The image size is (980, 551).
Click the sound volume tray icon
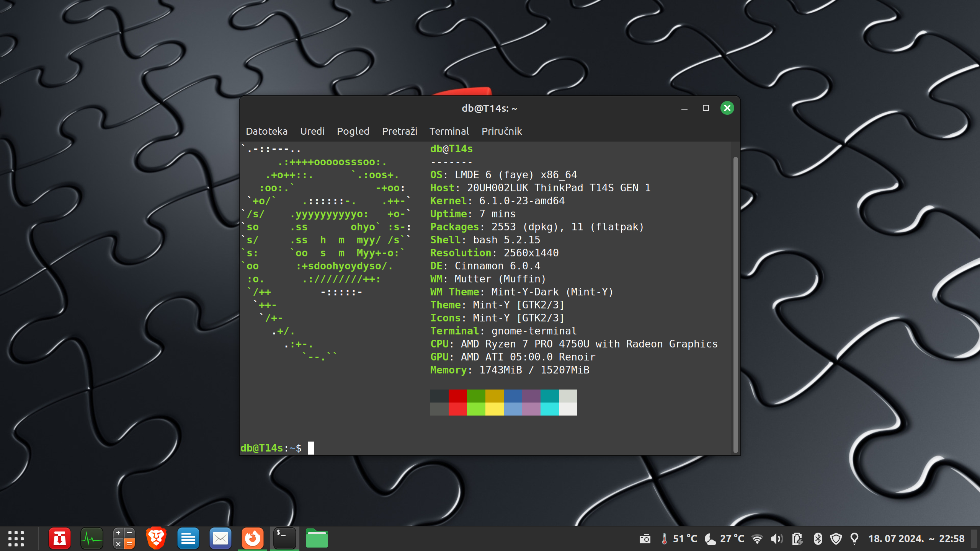pyautogui.click(x=777, y=539)
